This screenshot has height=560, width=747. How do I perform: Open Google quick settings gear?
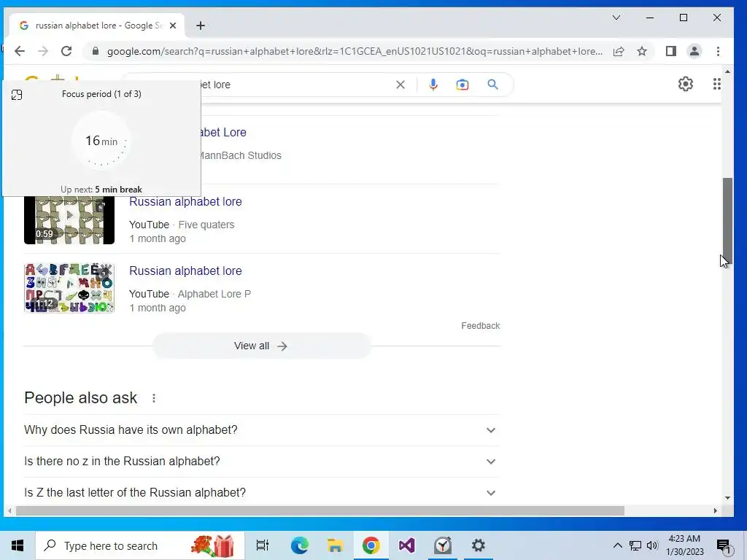click(685, 85)
